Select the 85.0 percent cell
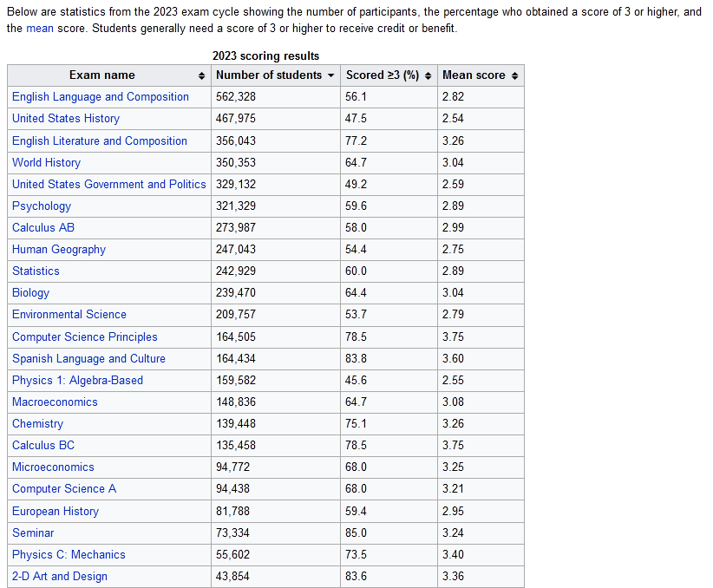713x588 pixels. [x=389, y=533]
